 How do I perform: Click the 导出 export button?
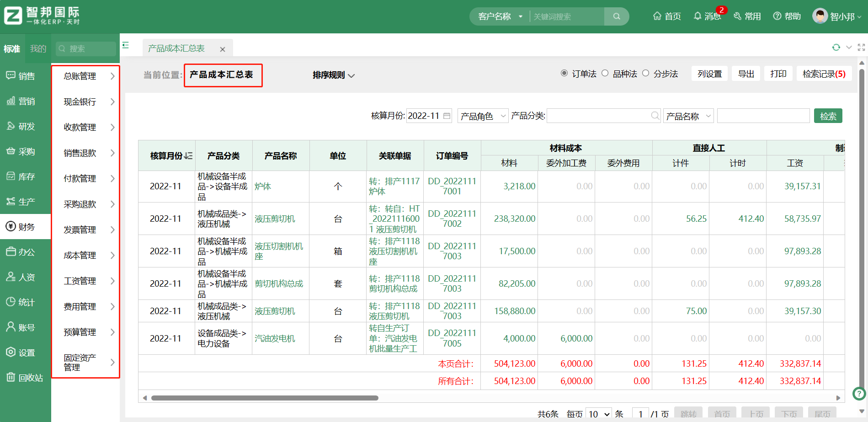pos(746,74)
